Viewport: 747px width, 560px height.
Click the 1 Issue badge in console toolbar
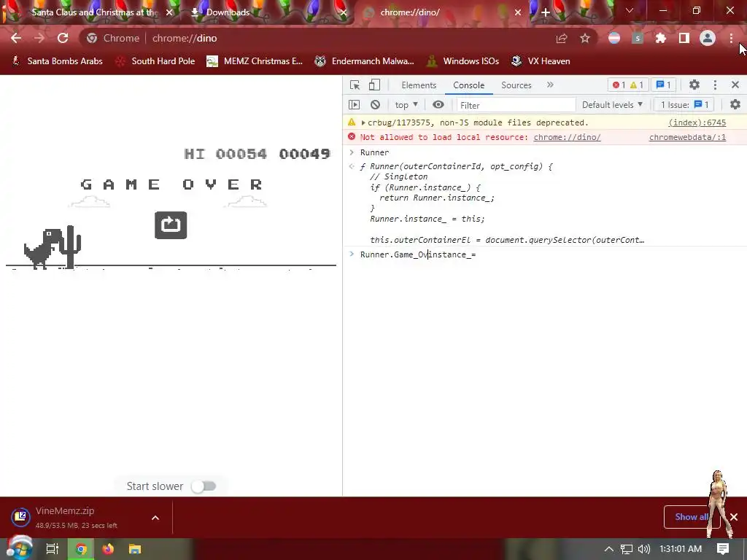coord(685,105)
